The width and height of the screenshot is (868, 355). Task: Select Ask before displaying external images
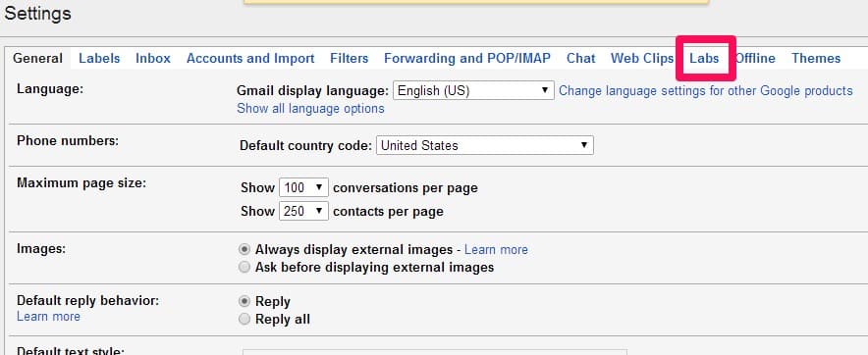pyautogui.click(x=244, y=268)
